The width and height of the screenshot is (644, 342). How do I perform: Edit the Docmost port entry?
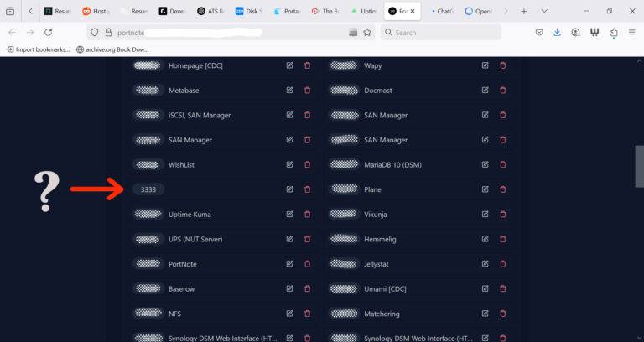tap(485, 90)
